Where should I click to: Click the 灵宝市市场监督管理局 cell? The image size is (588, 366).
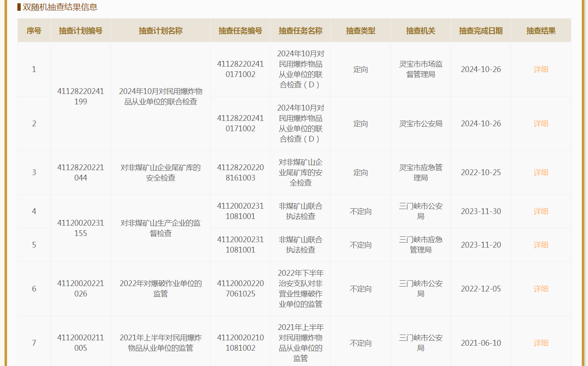(x=420, y=69)
